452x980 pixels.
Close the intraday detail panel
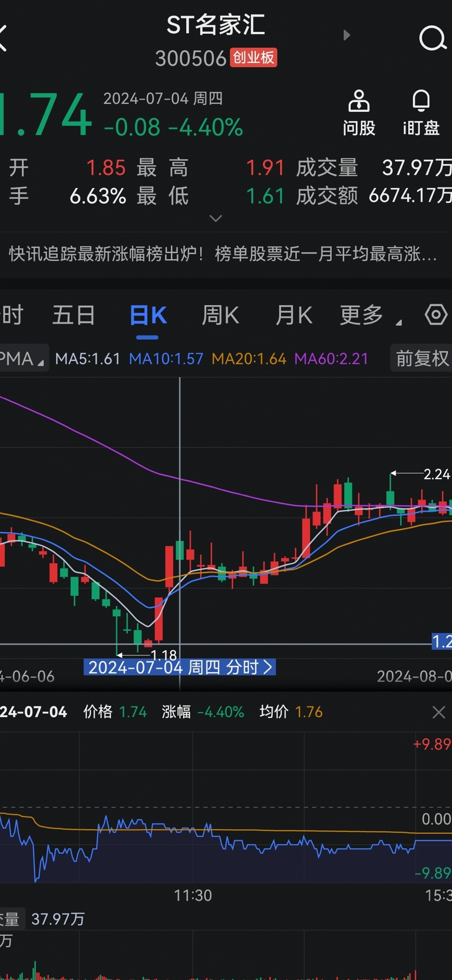(x=439, y=712)
